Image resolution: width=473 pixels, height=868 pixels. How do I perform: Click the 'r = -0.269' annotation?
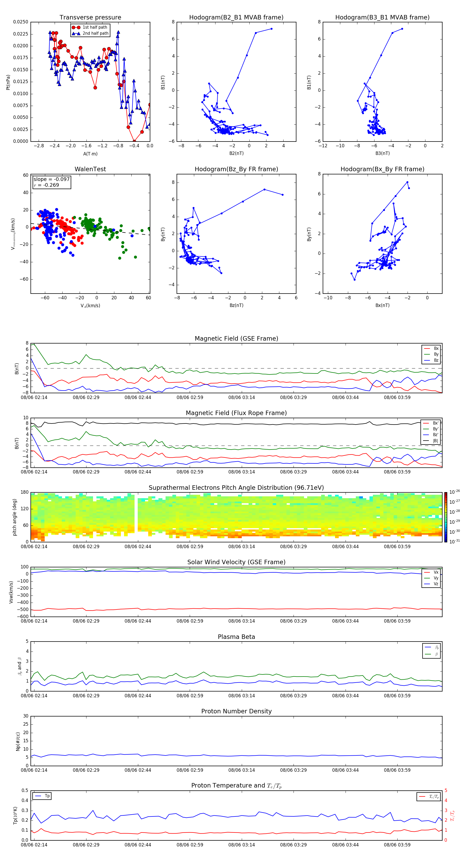pos(47,185)
